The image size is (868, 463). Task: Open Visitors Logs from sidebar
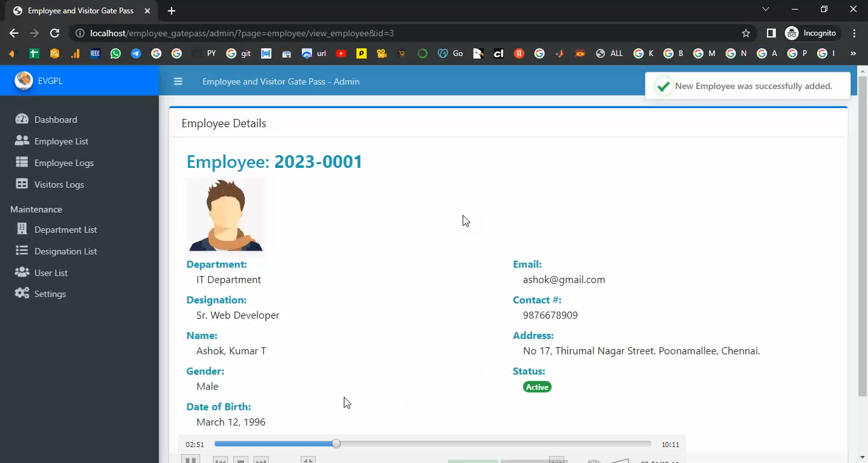[59, 184]
